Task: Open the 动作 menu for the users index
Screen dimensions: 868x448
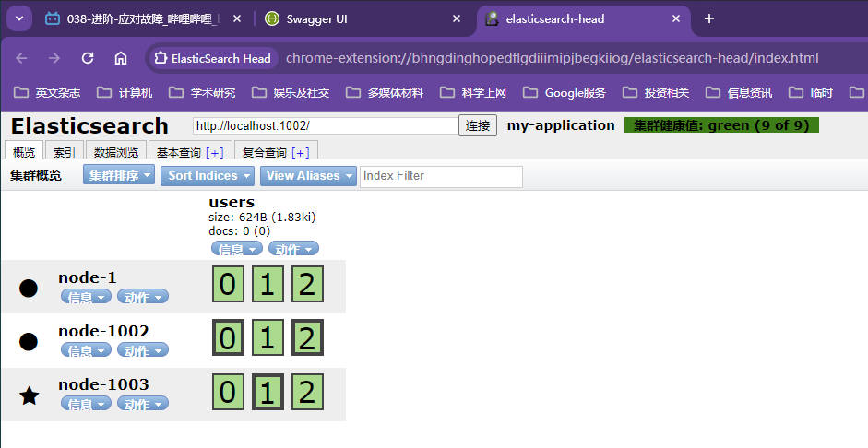Action: (293, 249)
